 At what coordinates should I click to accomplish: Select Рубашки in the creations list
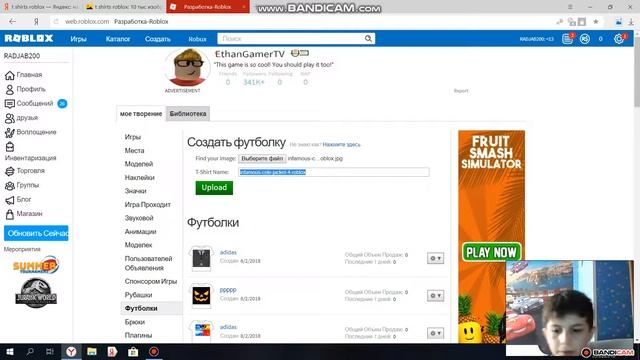click(x=138, y=295)
